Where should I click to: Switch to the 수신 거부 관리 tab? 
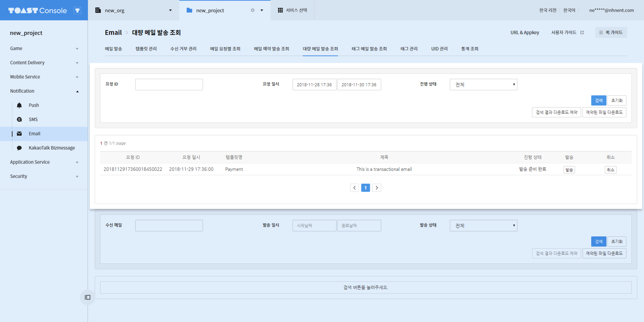183,49
